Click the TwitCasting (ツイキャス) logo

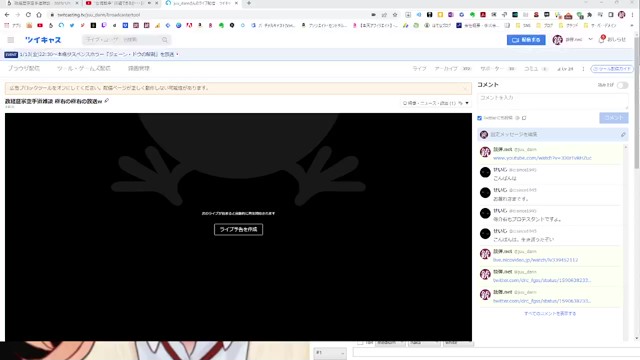[x=43, y=40]
